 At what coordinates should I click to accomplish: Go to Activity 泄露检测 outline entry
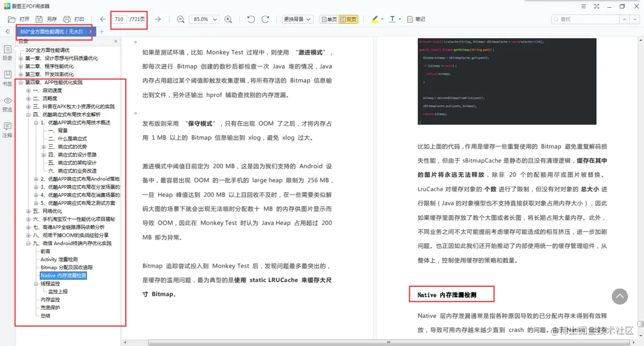pyautogui.click(x=59, y=259)
